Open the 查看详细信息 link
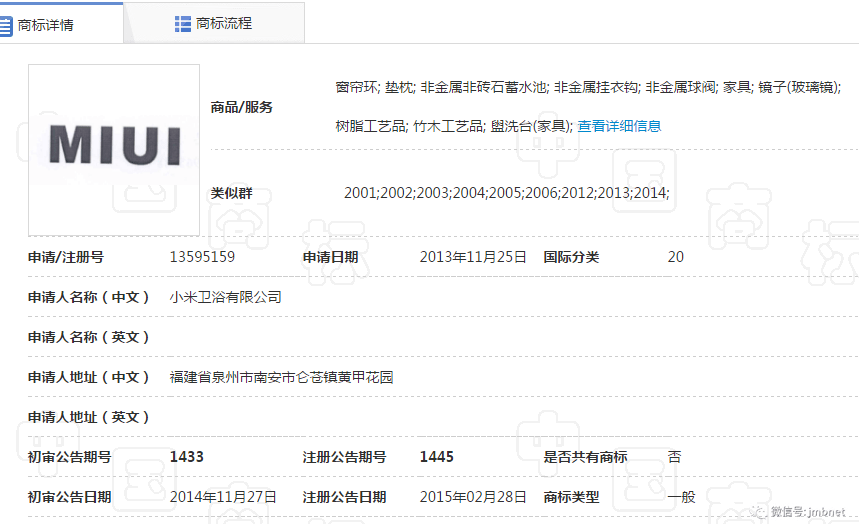859x524 pixels. [x=619, y=126]
